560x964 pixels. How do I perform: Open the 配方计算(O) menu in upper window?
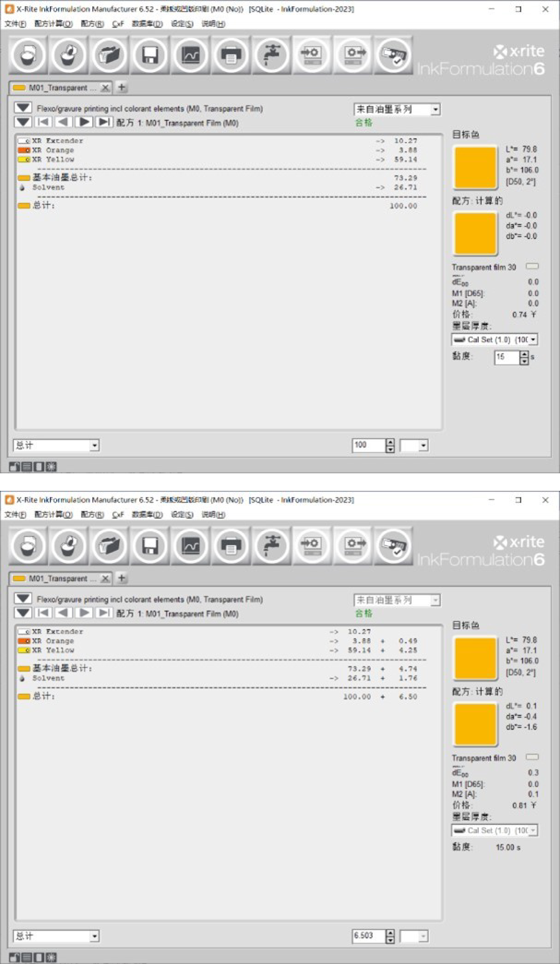[x=53, y=24]
